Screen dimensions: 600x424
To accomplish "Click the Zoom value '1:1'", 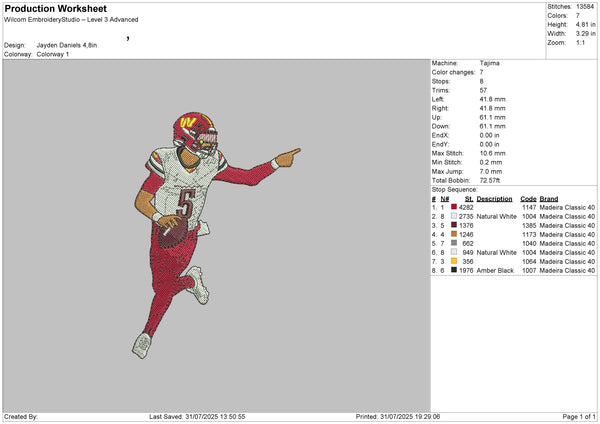I will click(x=580, y=42).
